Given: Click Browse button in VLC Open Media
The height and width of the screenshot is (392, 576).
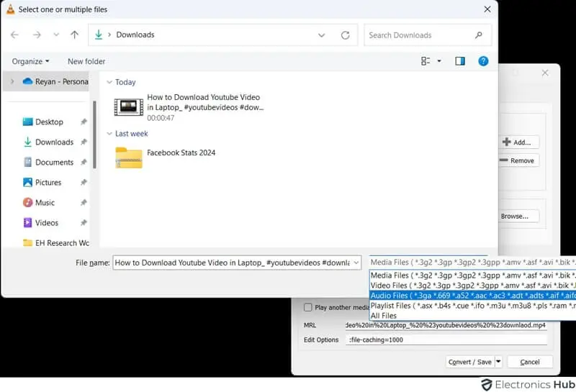Looking at the screenshot, I should click(518, 216).
